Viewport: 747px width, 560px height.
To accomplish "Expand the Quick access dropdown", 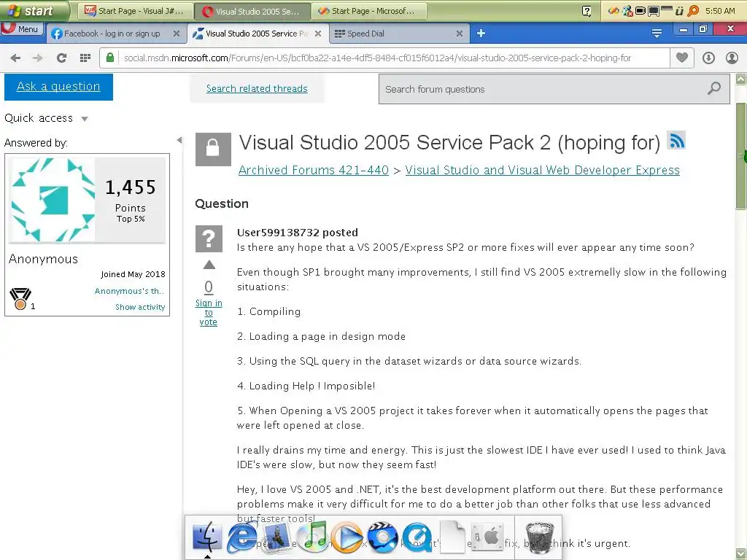I will 46,118.
